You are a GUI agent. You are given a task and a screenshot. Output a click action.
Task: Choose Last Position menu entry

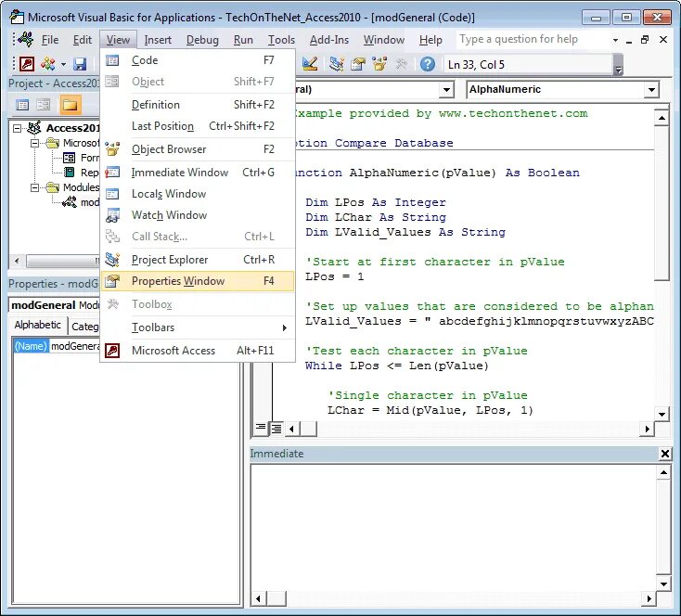pyautogui.click(x=198, y=126)
